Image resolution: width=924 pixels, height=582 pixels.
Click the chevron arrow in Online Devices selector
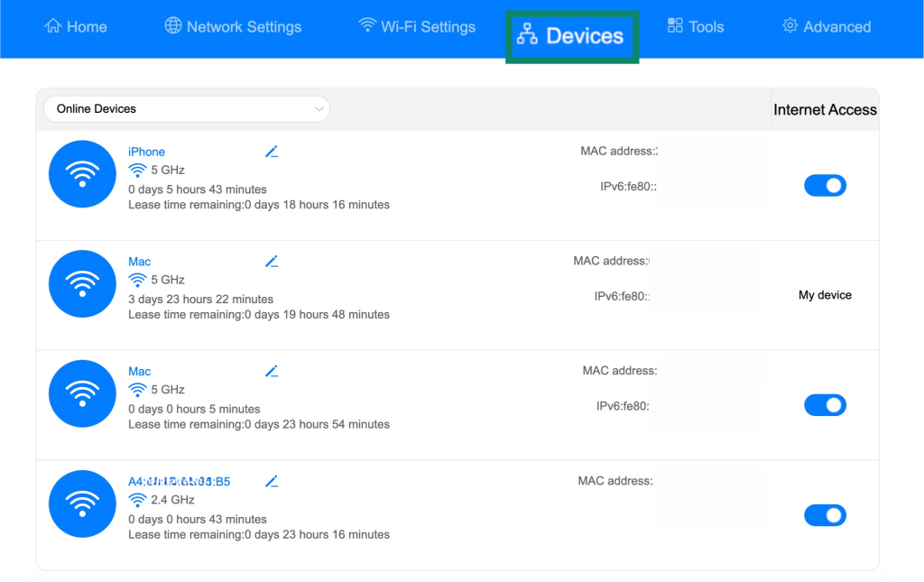click(319, 109)
